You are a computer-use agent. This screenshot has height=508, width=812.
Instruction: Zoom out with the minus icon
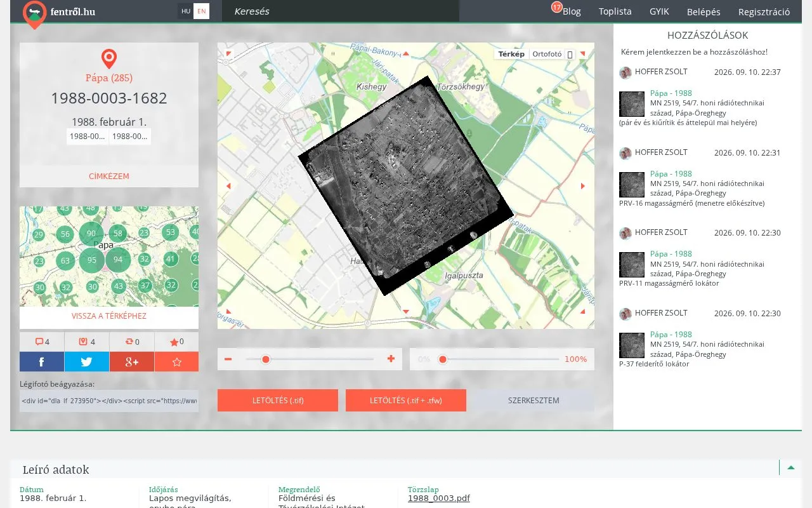(x=228, y=359)
